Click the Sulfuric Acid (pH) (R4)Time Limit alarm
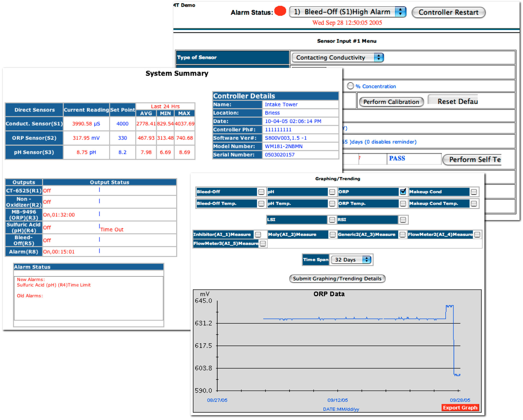The image size is (523, 420). click(54, 285)
